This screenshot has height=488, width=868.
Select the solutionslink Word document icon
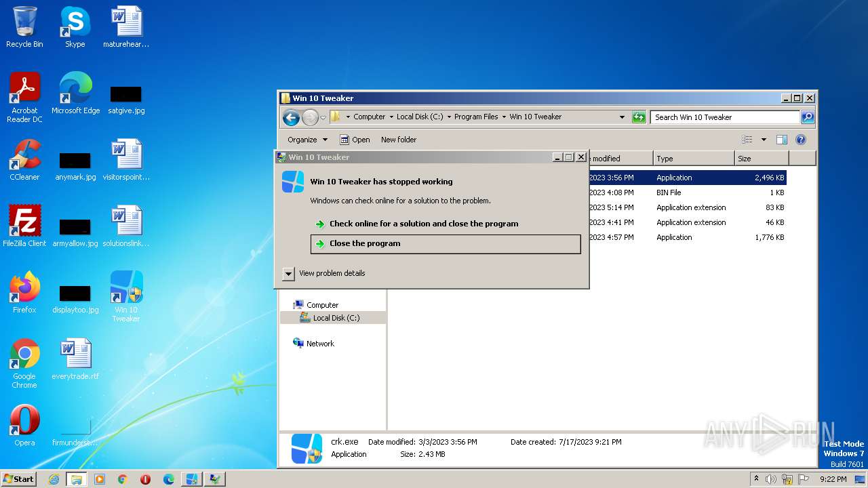(x=126, y=226)
